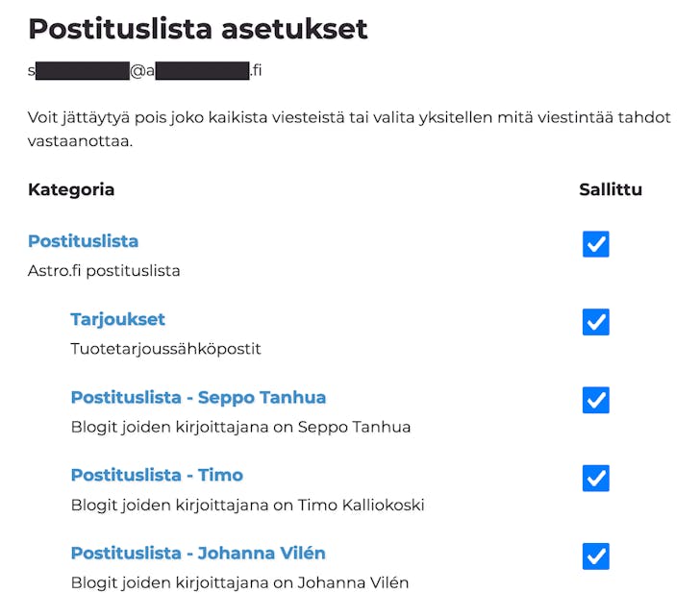
Task: Click the Tuotetarjoussähköpostit description text
Action: [x=165, y=349]
